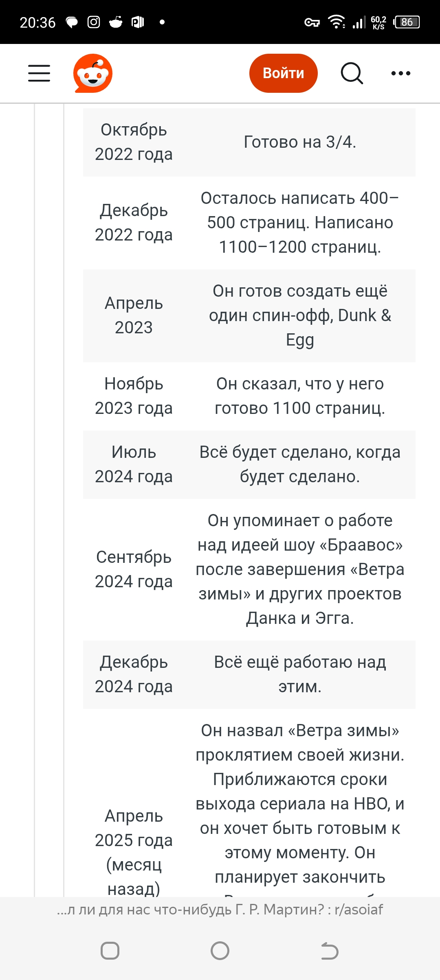
Task: Open the three-dots more options menu
Action: coord(401,73)
